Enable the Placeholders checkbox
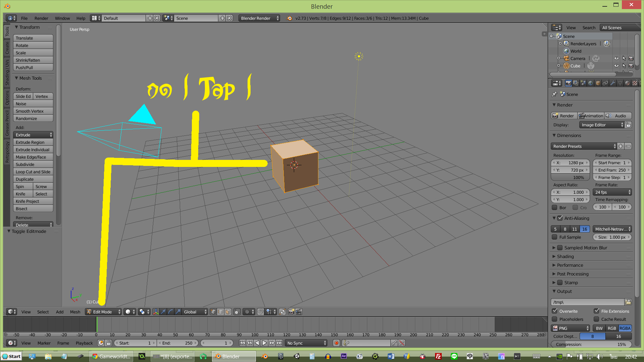Screen dimensions: 644x362 pos(555,319)
